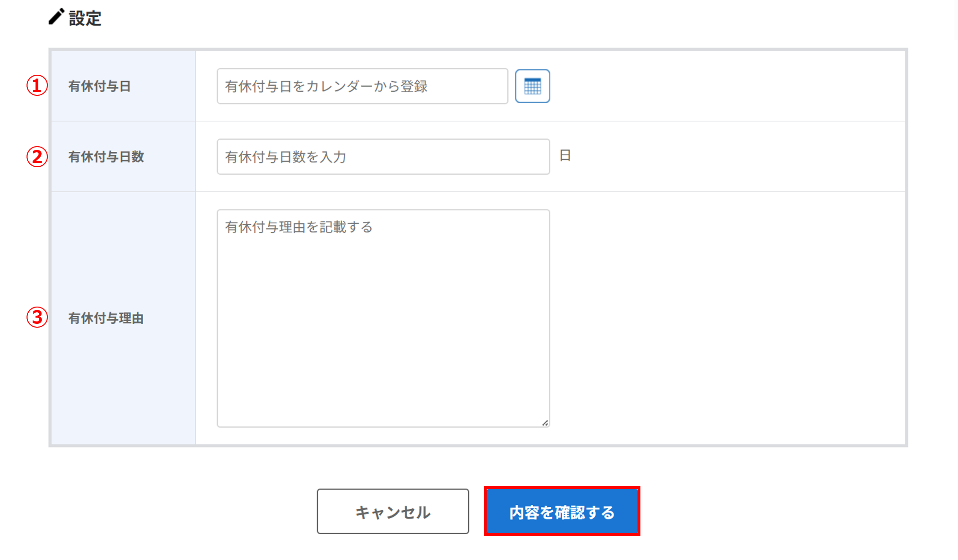Click empty area right of the reason textarea
Screen dimensions: 958x560
(718, 318)
